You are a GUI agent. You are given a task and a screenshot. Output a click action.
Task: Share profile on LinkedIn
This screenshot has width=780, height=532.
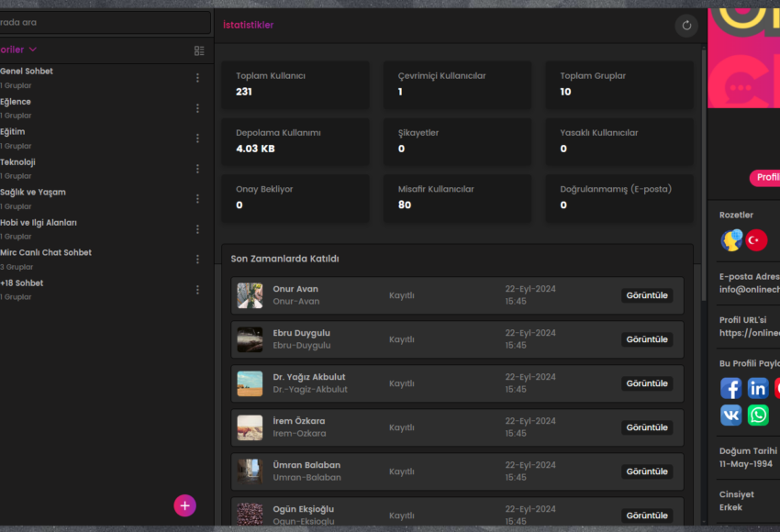click(758, 388)
